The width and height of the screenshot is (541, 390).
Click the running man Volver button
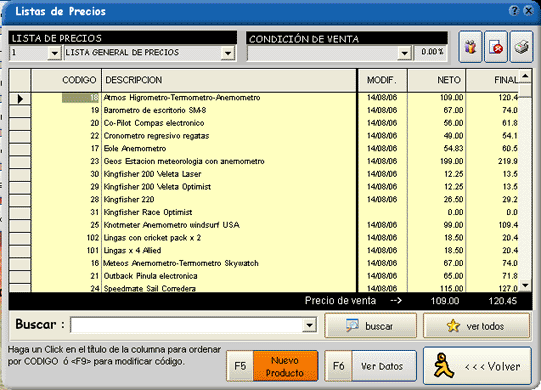[x=477, y=366]
